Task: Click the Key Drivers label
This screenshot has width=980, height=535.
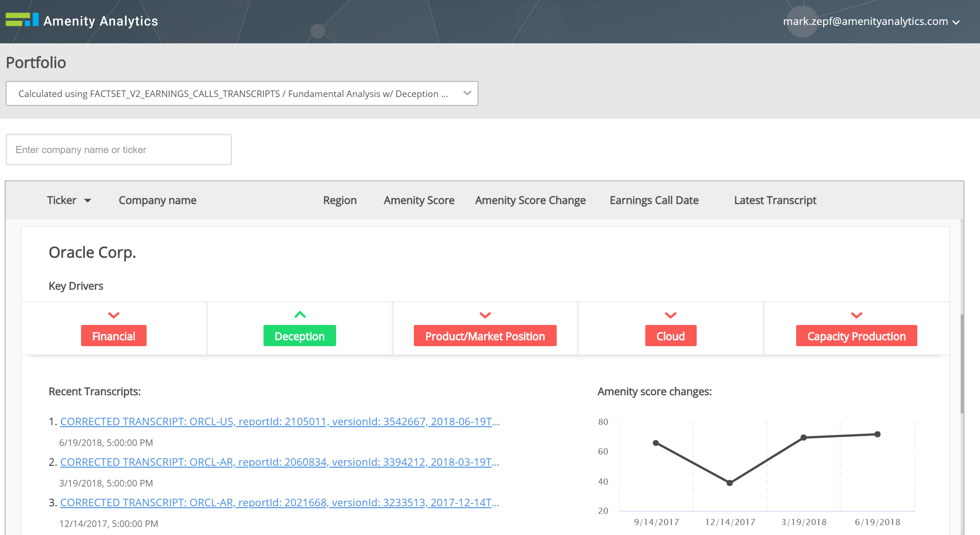Action: pyautogui.click(x=76, y=286)
